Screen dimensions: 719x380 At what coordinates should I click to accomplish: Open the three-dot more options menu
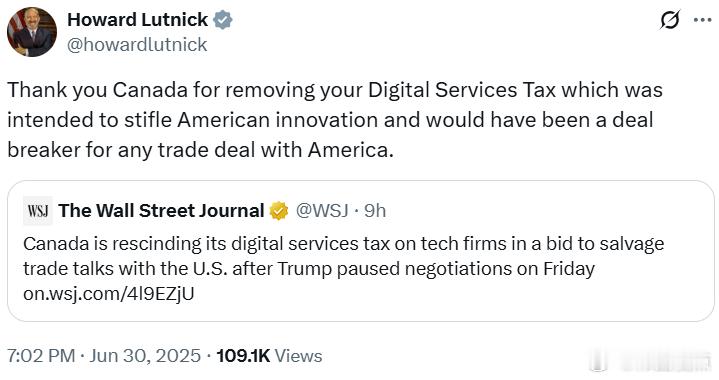pos(702,20)
